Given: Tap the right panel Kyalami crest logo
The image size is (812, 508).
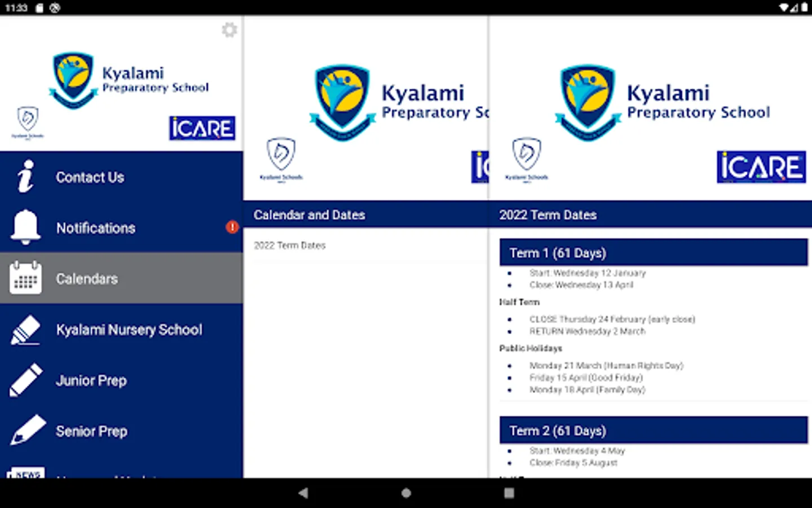Looking at the screenshot, I should tap(588, 103).
